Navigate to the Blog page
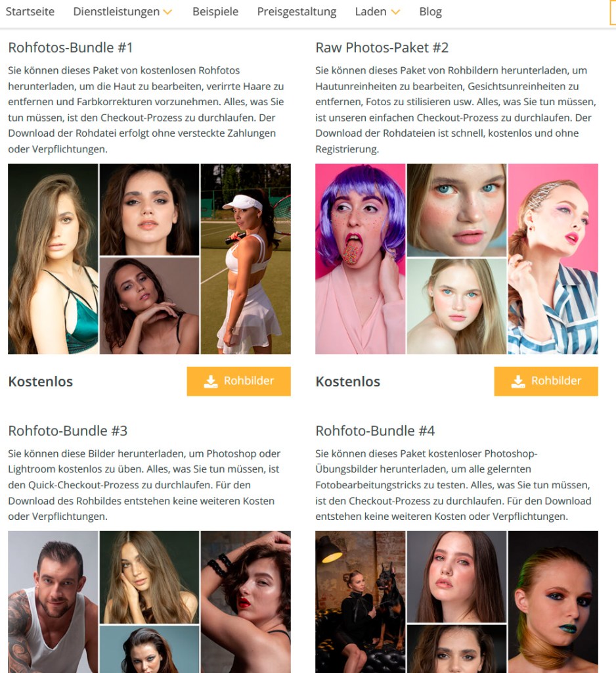 pyautogui.click(x=430, y=12)
